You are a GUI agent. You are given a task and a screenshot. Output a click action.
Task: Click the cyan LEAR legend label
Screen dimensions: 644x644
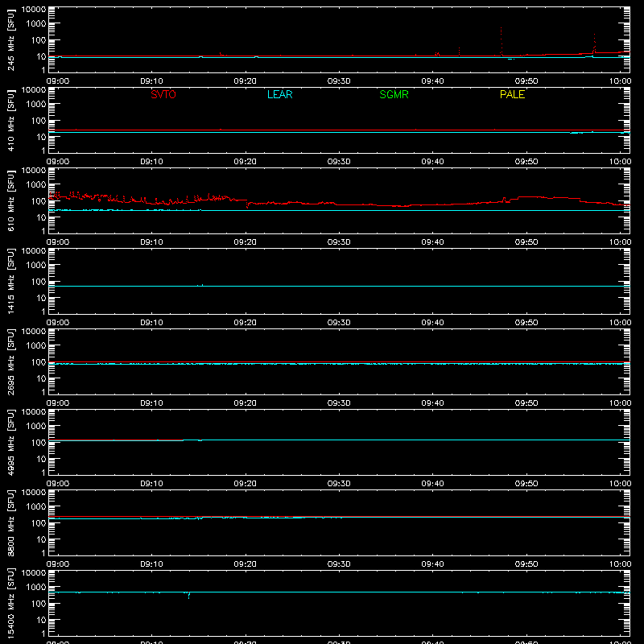pos(279,94)
